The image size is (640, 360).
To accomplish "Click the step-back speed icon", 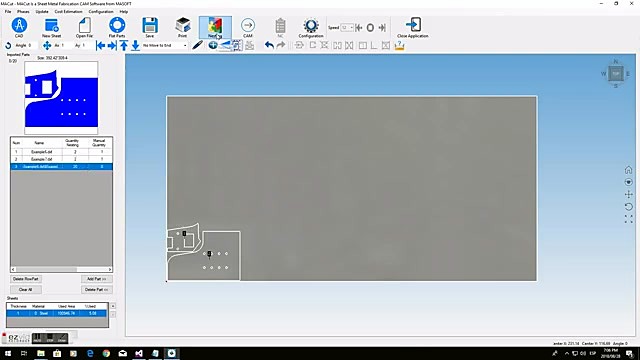I will [x=359, y=28].
